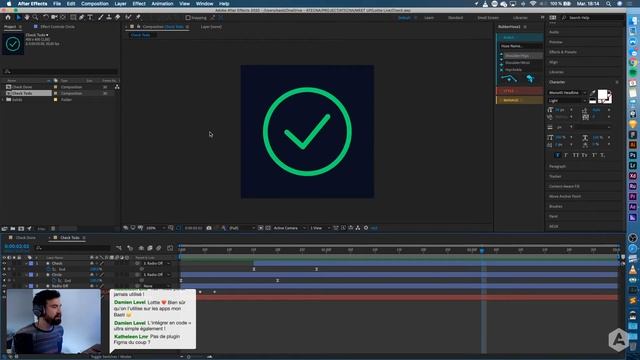The image size is (640, 360).
Task: Click the snapshot camera icon under the viewer
Action: [209, 228]
